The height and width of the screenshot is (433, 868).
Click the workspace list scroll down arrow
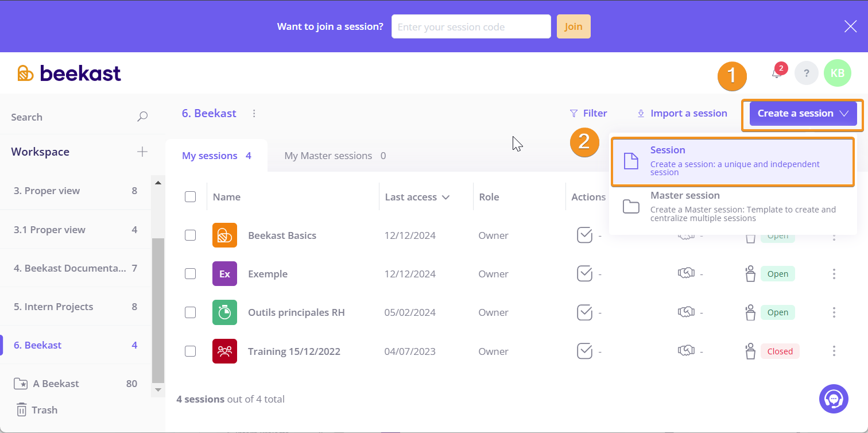(158, 389)
